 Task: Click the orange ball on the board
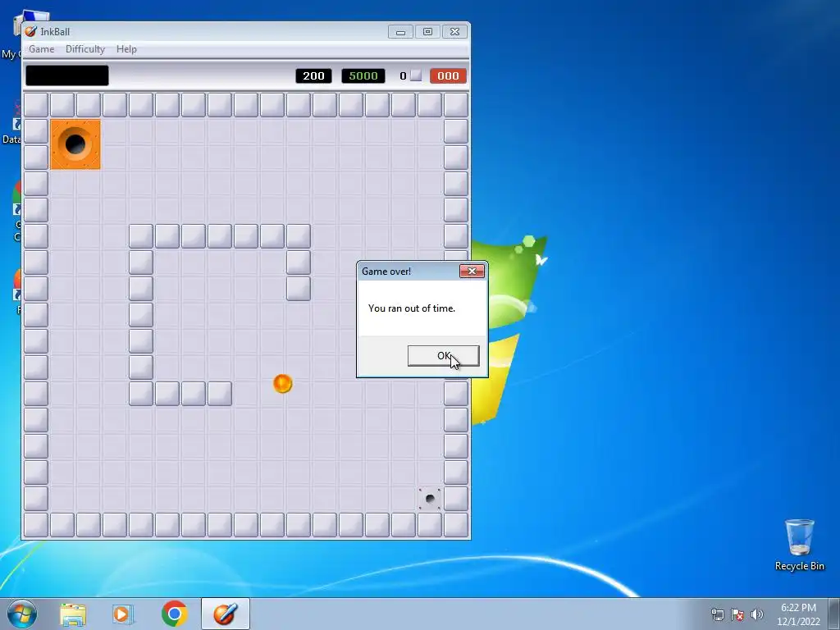point(282,384)
